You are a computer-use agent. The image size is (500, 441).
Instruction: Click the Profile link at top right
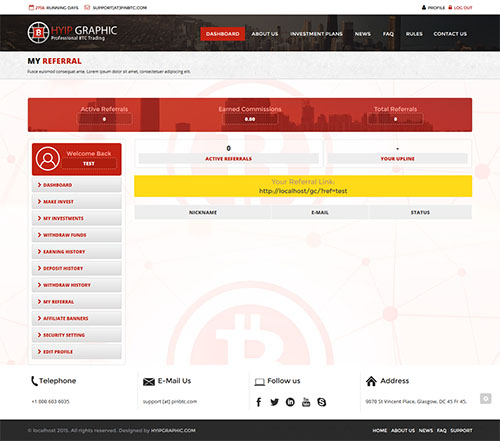pos(433,7)
